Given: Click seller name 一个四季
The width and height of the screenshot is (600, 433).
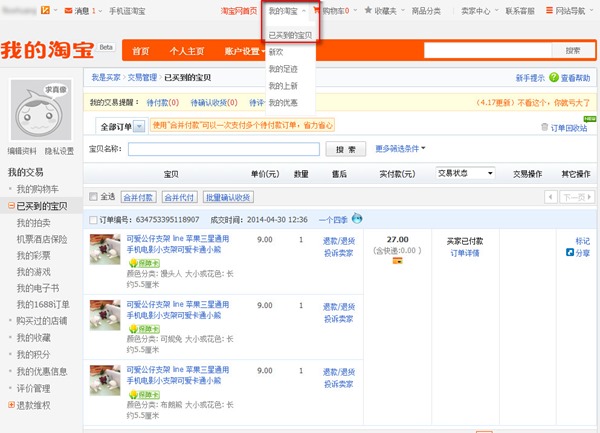Looking at the screenshot, I should tap(333, 220).
